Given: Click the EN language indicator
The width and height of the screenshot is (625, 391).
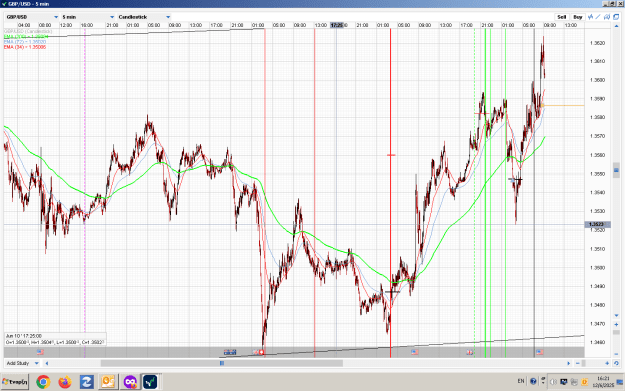Looking at the screenshot, I should pyautogui.click(x=521, y=381).
